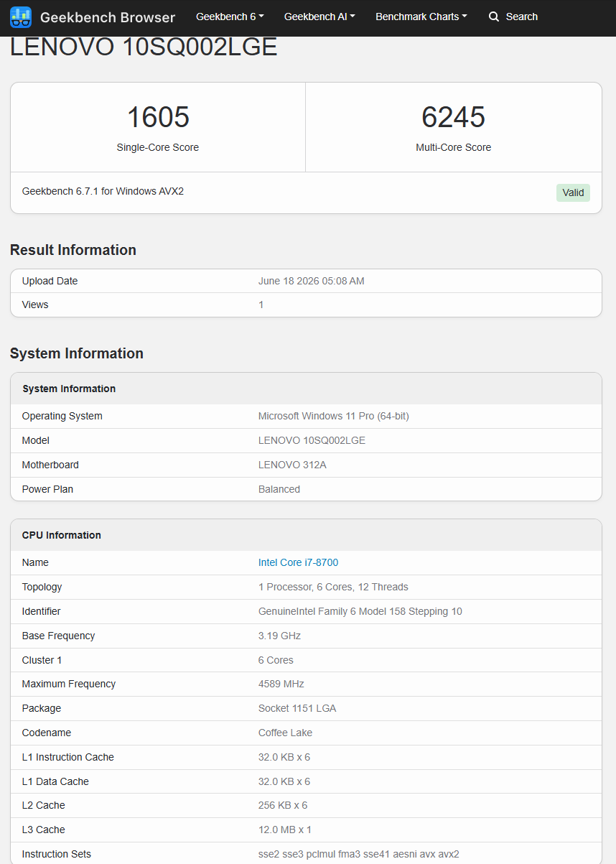
Task: Open the Geekbench Browser home link
Action: point(93,17)
